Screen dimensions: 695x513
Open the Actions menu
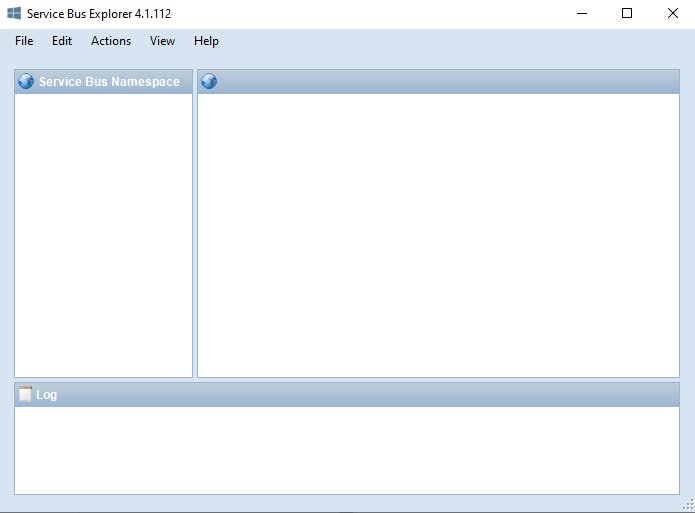(x=111, y=41)
